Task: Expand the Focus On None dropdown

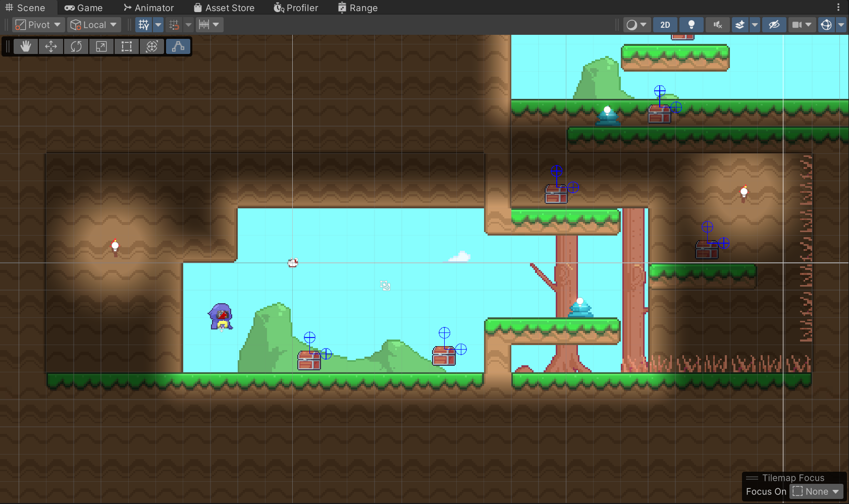Action: click(816, 491)
